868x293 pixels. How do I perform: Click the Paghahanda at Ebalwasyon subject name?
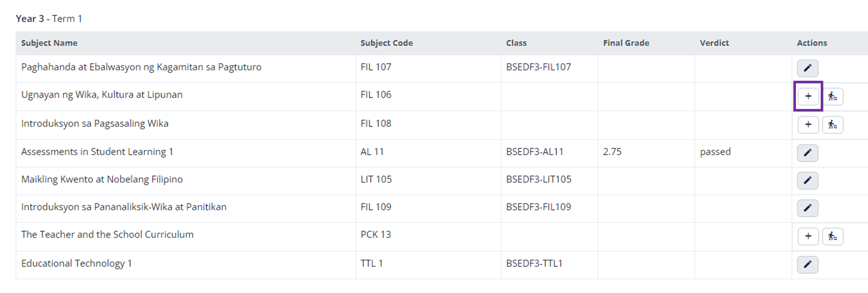coord(141,67)
